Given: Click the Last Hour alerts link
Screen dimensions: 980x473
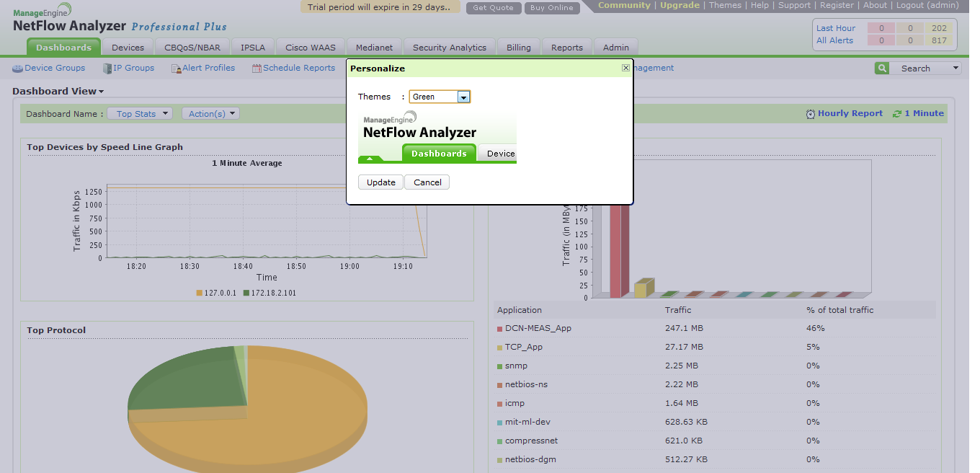Looking at the screenshot, I should click(x=836, y=28).
